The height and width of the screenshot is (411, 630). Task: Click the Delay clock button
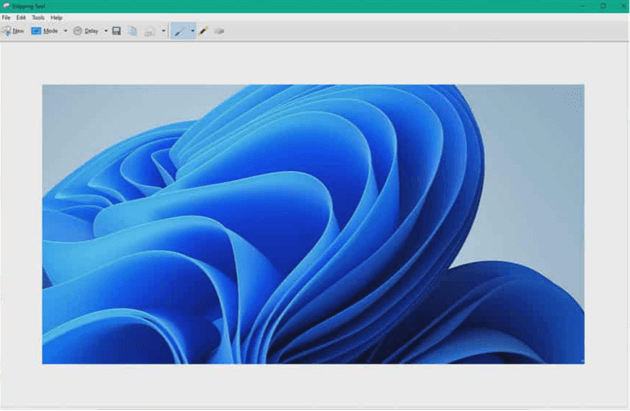[86, 31]
